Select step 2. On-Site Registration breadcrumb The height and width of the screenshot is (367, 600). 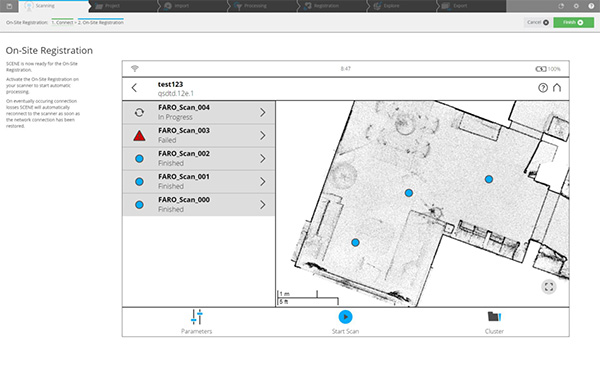tap(101, 23)
